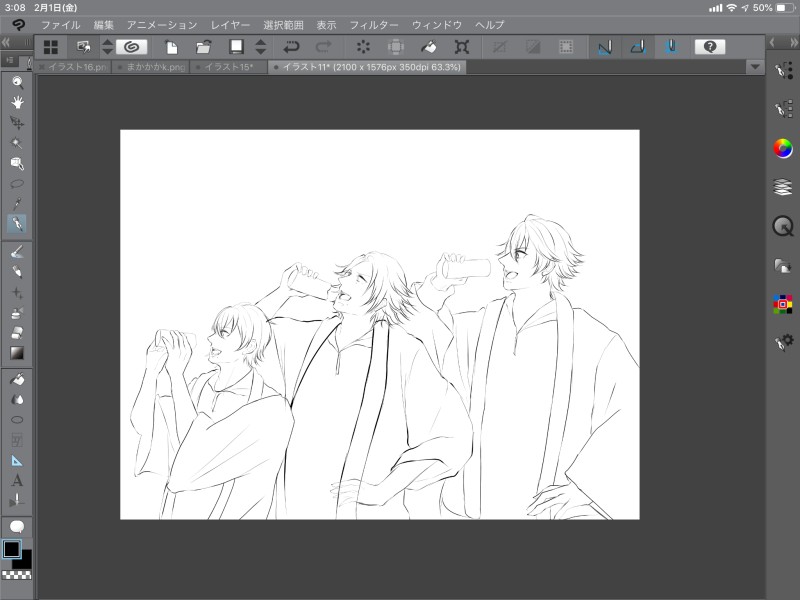Toggle Snap to Grid

click(671, 47)
